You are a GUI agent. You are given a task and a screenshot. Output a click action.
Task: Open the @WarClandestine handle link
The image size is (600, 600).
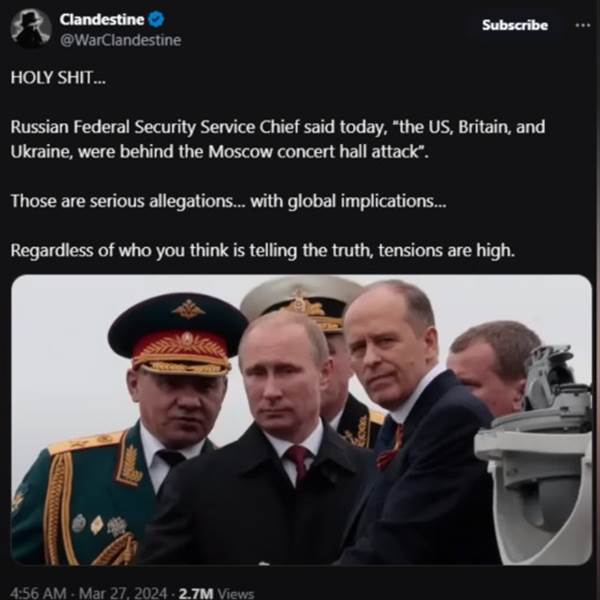coord(120,40)
